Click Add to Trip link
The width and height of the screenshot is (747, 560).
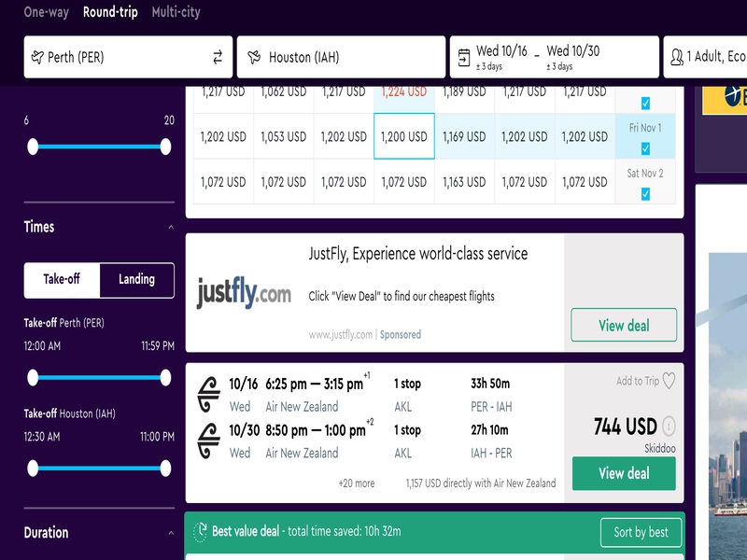638,381
